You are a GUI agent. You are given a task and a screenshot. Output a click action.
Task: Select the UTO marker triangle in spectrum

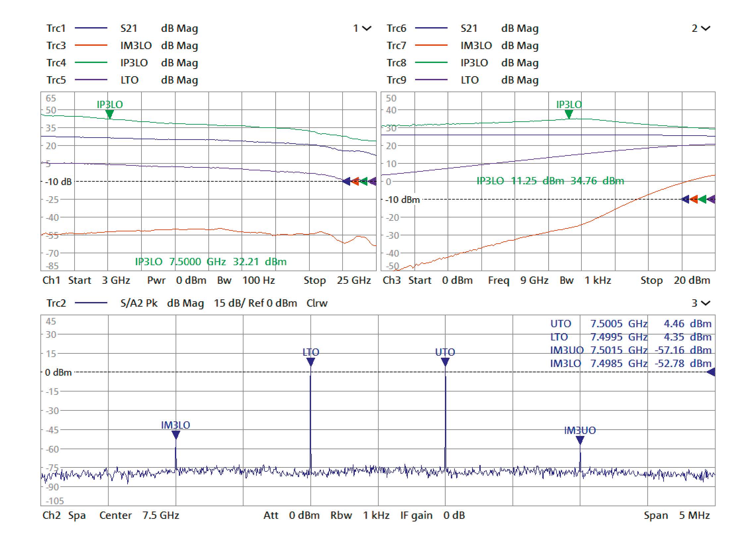[x=445, y=362]
